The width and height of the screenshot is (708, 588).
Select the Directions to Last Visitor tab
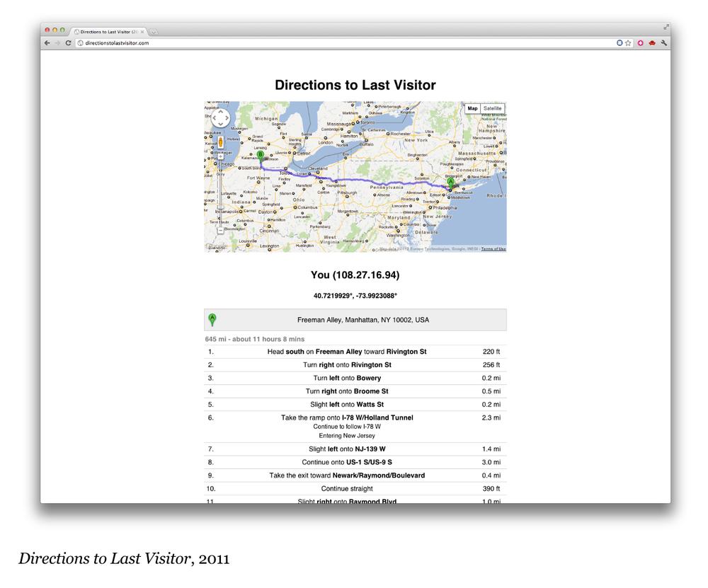pyautogui.click(x=108, y=32)
